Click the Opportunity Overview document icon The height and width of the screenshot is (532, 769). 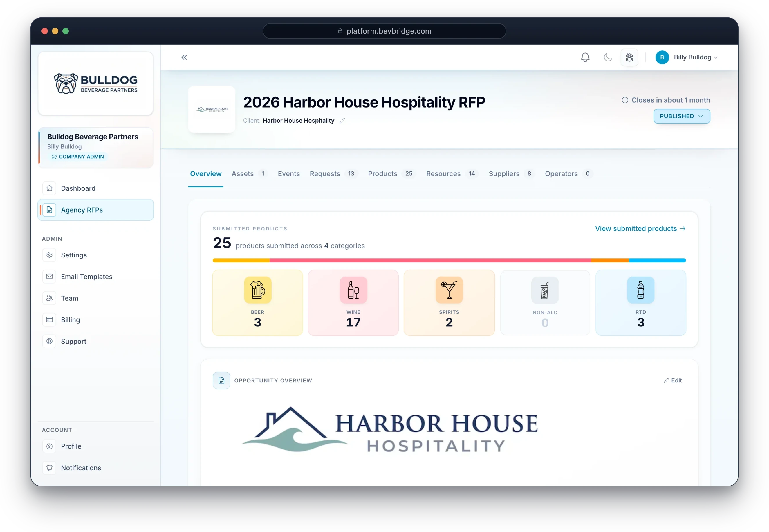click(221, 380)
